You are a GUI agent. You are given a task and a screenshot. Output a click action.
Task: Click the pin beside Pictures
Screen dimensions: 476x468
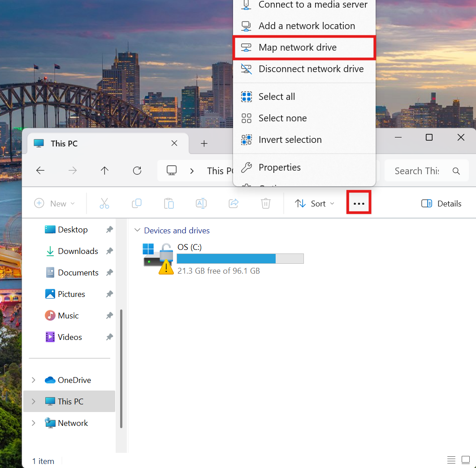tap(109, 294)
